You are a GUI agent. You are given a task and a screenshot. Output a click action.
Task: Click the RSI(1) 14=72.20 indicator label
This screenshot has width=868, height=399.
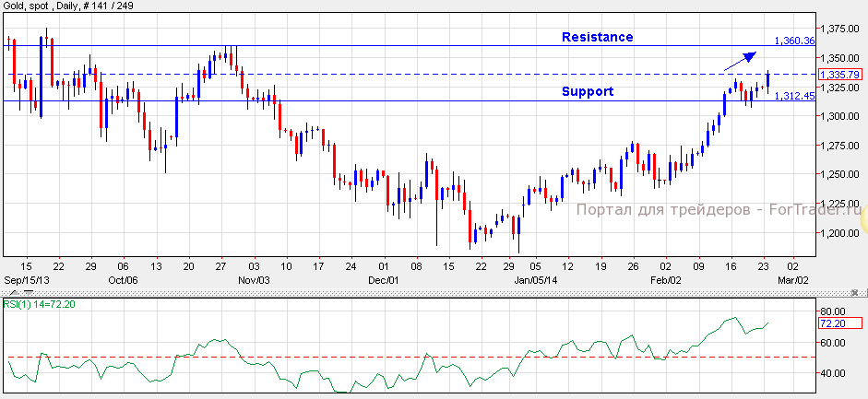click(44, 303)
